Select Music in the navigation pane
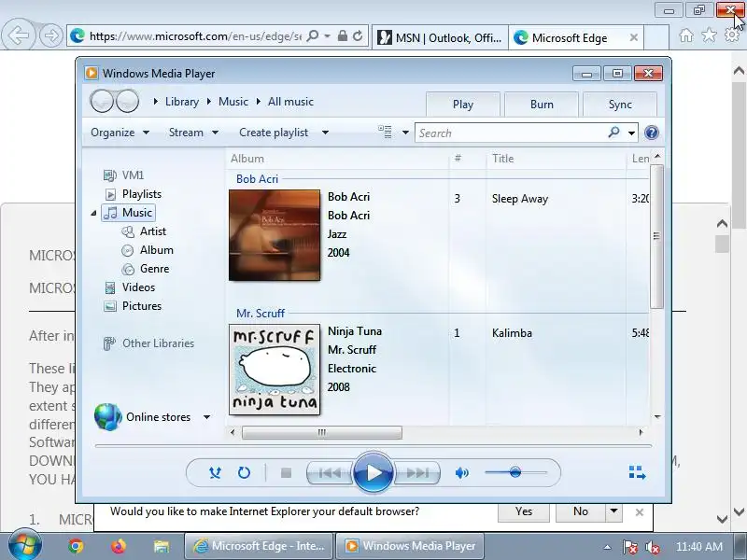The image size is (747, 560). pos(129,213)
